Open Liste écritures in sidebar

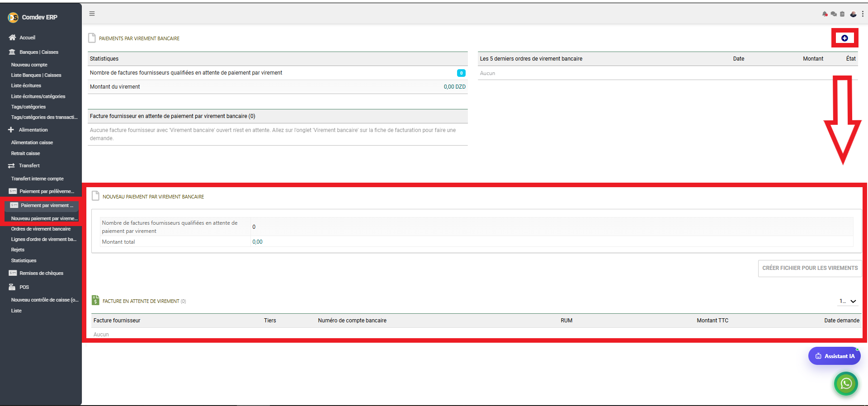[26, 85]
